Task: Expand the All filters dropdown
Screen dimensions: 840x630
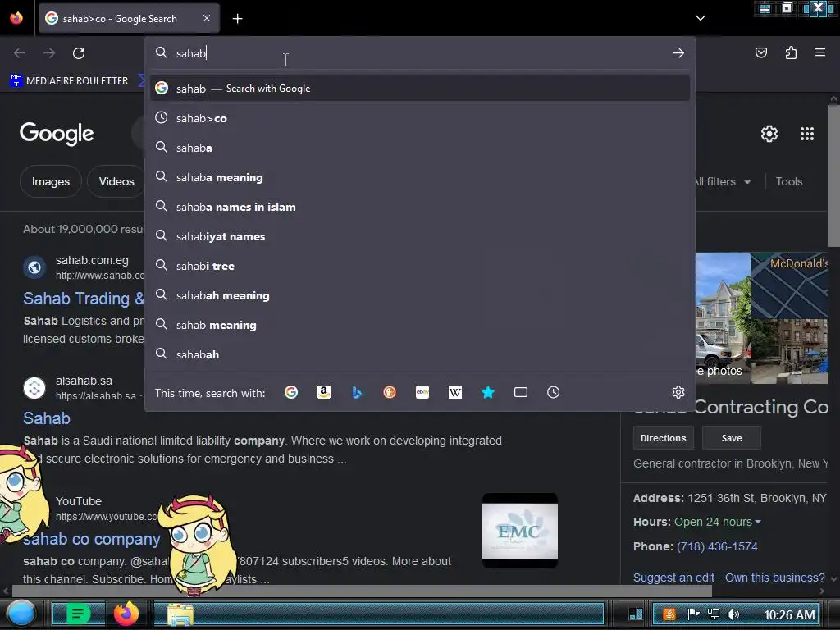Action: (722, 181)
